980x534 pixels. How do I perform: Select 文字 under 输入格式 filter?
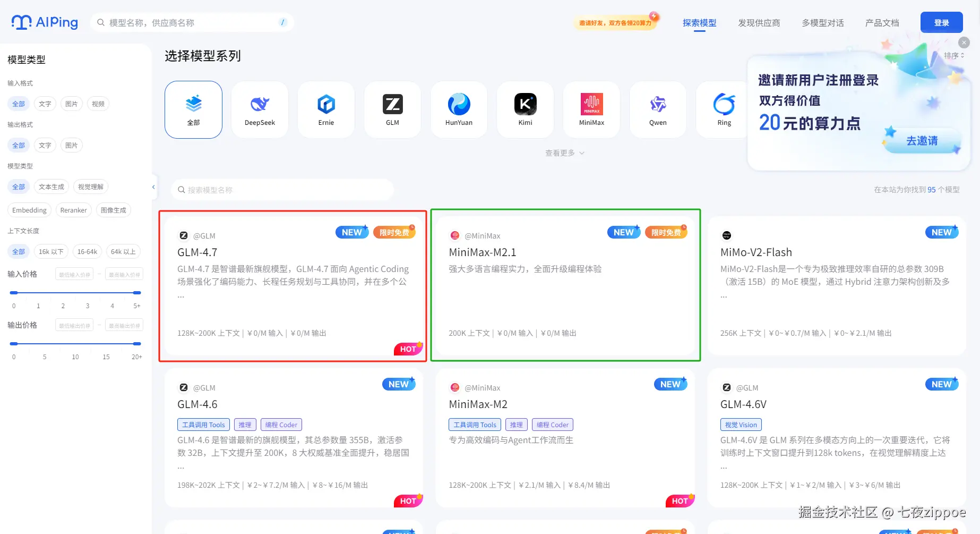click(45, 104)
